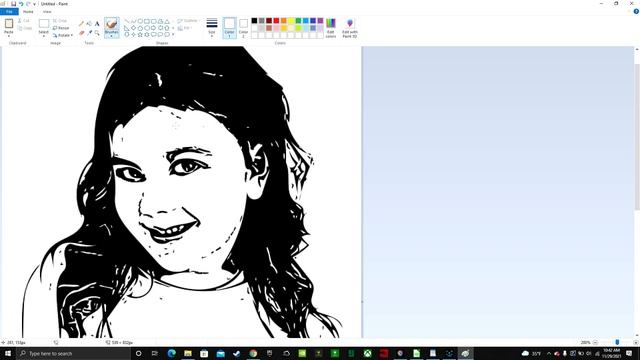Click the Redo arrow in title bar
The height and width of the screenshot is (360, 640).
point(28,4)
